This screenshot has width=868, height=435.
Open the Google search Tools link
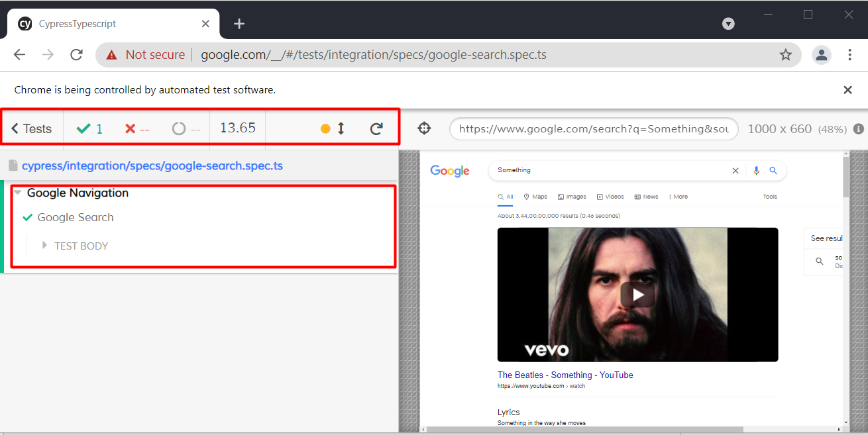pyautogui.click(x=770, y=197)
